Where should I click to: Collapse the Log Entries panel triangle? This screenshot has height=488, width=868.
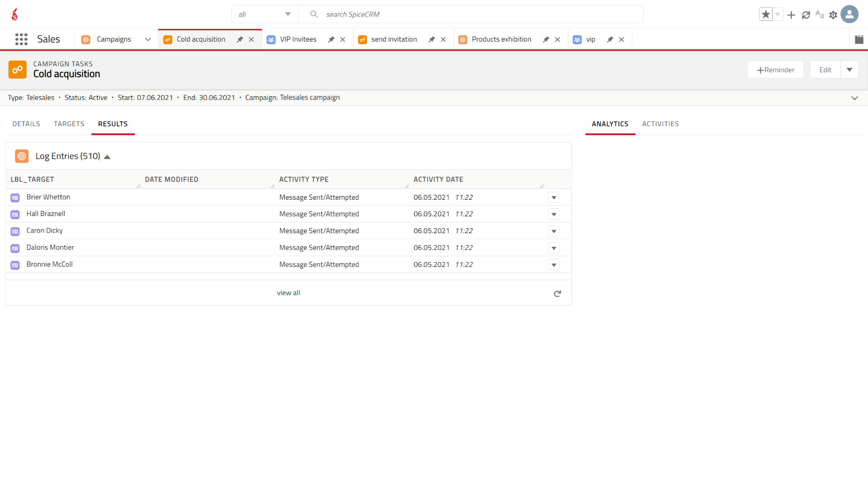[x=107, y=157]
